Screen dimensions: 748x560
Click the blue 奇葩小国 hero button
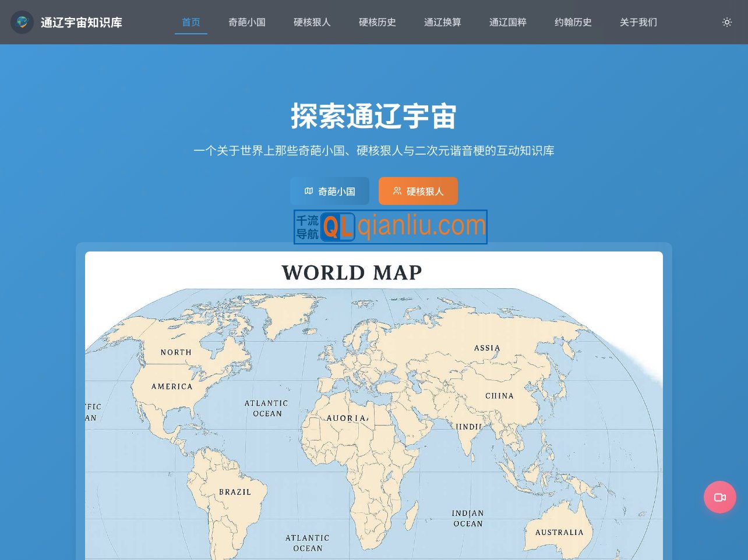329,190
